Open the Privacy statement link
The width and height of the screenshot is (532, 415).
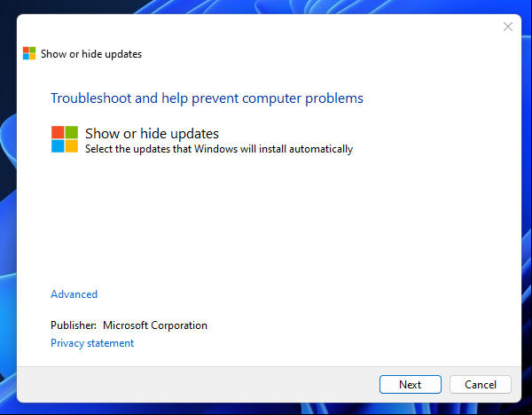[92, 343]
